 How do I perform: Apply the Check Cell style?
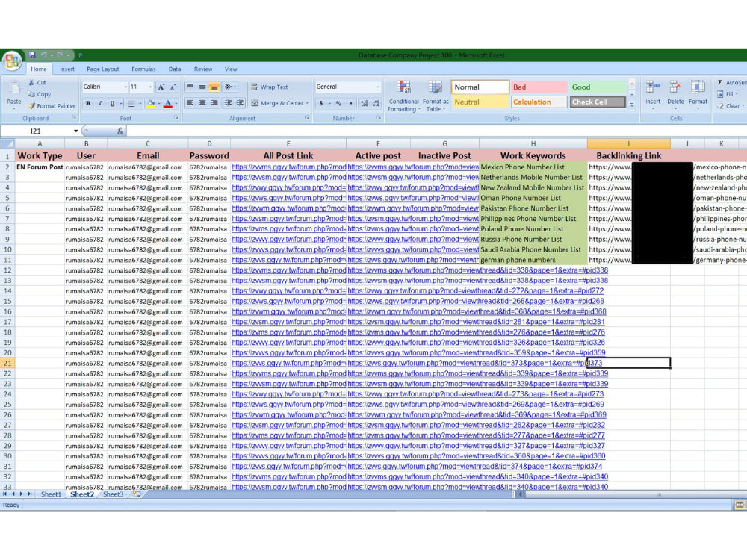point(598,102)
